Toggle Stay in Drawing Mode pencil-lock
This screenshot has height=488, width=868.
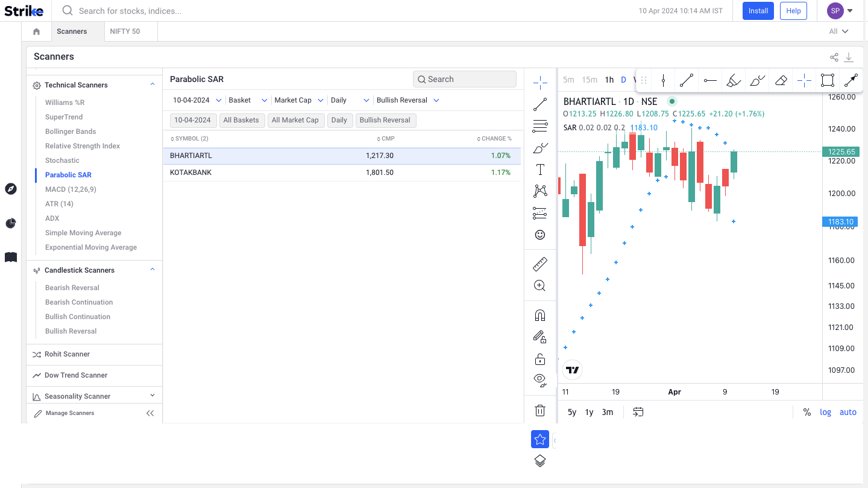point(540,337)
